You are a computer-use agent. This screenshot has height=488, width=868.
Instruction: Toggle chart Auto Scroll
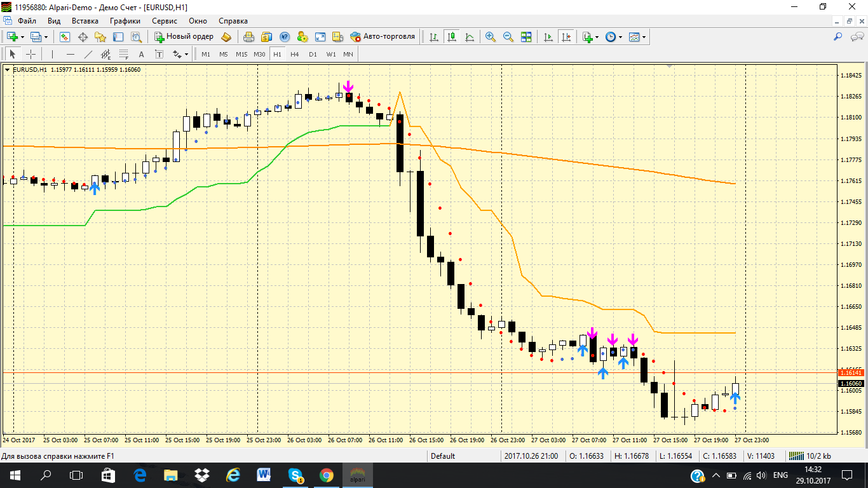[548, 37]
